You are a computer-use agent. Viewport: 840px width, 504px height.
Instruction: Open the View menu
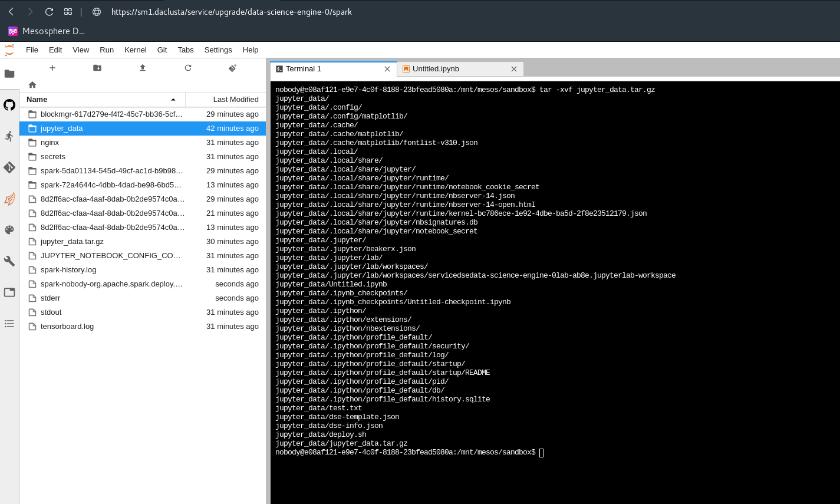point(81,50)
